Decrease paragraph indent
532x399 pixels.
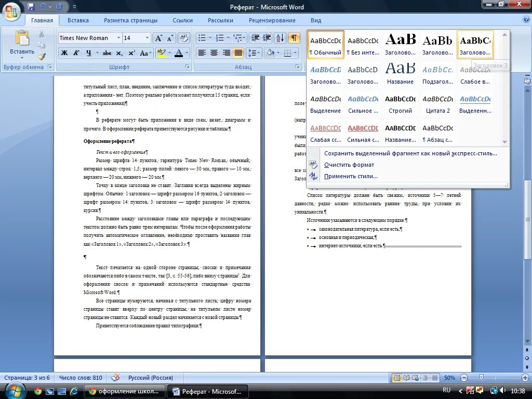tap(255, 38)
